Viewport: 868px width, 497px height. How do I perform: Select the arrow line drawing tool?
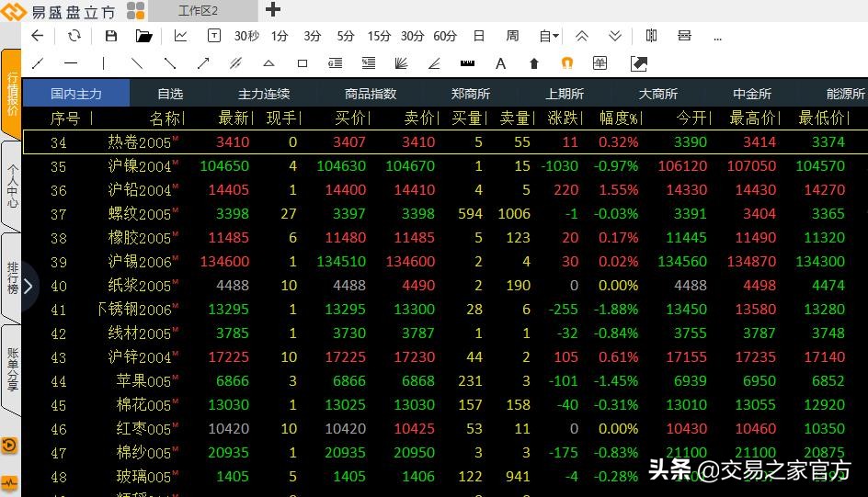pyautogui.click(x=203, y=63)
